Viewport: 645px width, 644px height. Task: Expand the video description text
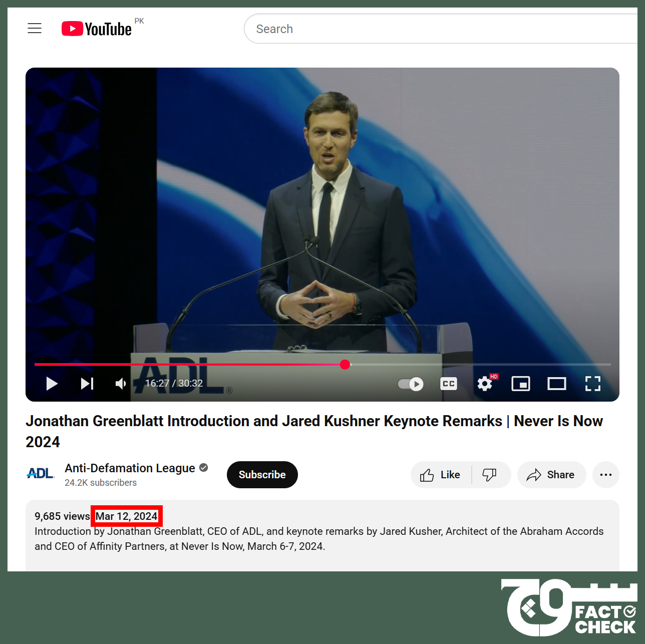[x=319, y=539]
